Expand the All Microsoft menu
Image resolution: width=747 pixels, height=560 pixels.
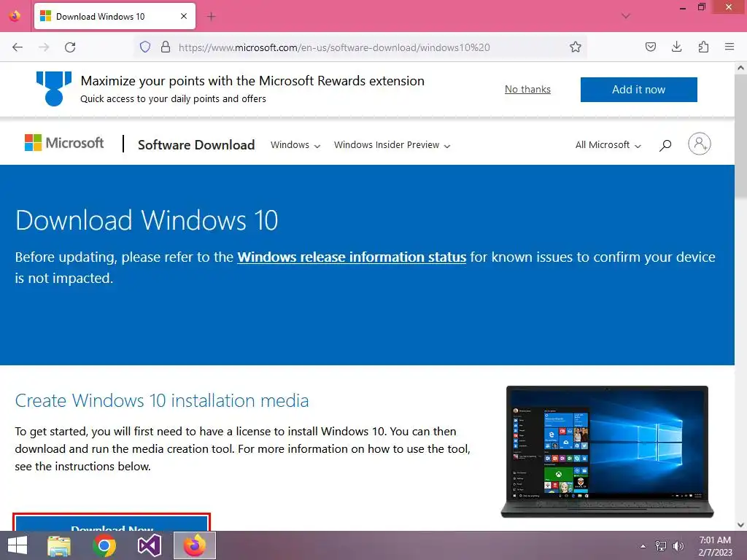coord(608,145)
